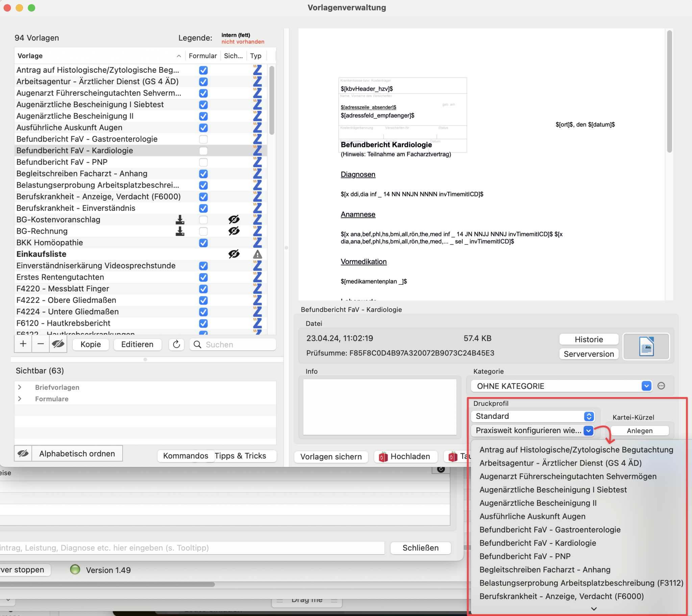This screenshot has height=616, width=692.
Task: Click into the Suchen search field
Action: click(x=232, y=345)
